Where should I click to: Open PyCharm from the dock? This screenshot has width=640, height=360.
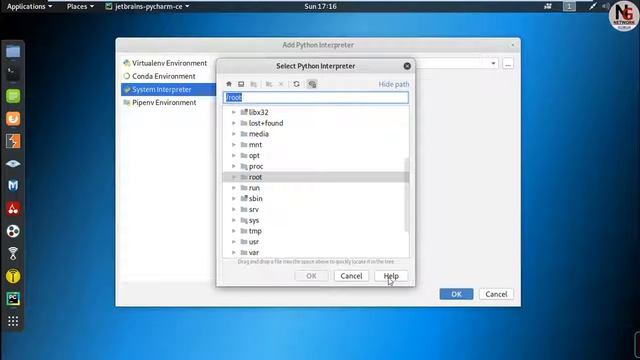pyautogui.click(x=13, y=299)
